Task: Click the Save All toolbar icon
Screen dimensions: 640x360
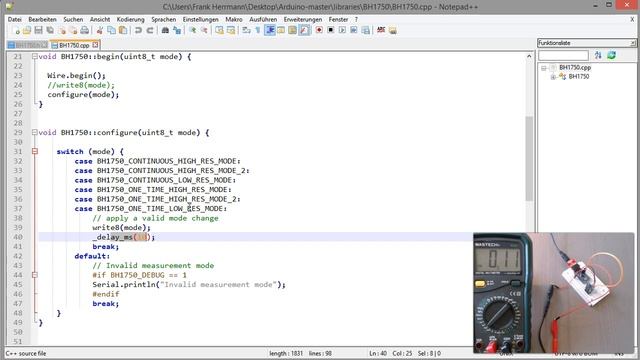Action: click(50, 30)
